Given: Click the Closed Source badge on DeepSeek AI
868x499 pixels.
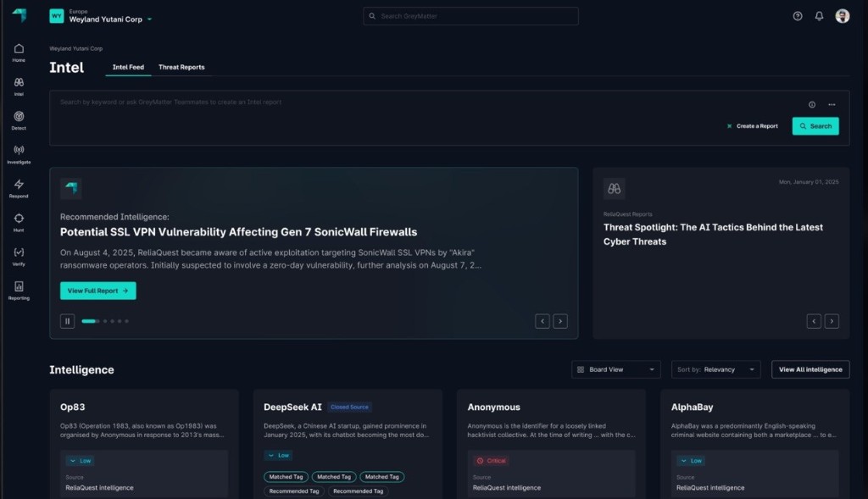Looking at the screenshot, I should point(349,408).
